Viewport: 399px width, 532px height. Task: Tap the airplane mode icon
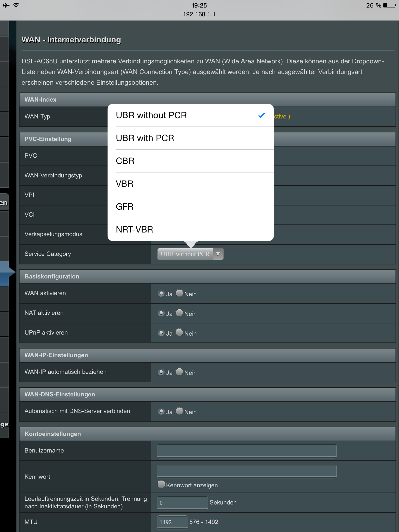6,5
